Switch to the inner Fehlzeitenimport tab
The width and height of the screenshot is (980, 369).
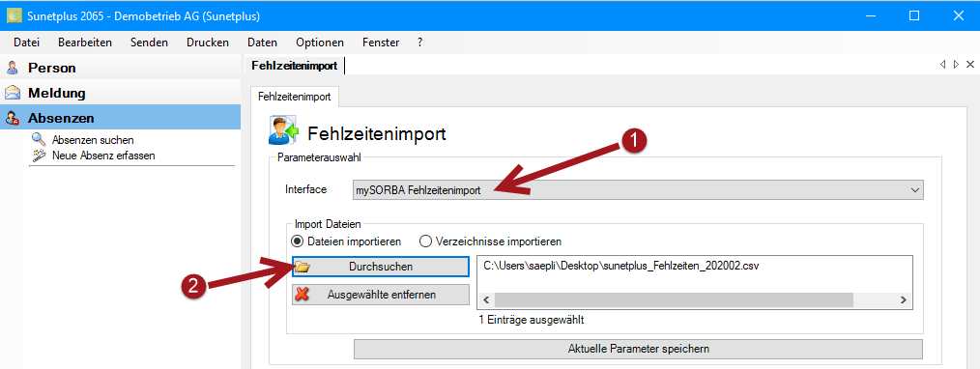click(294, 97)
